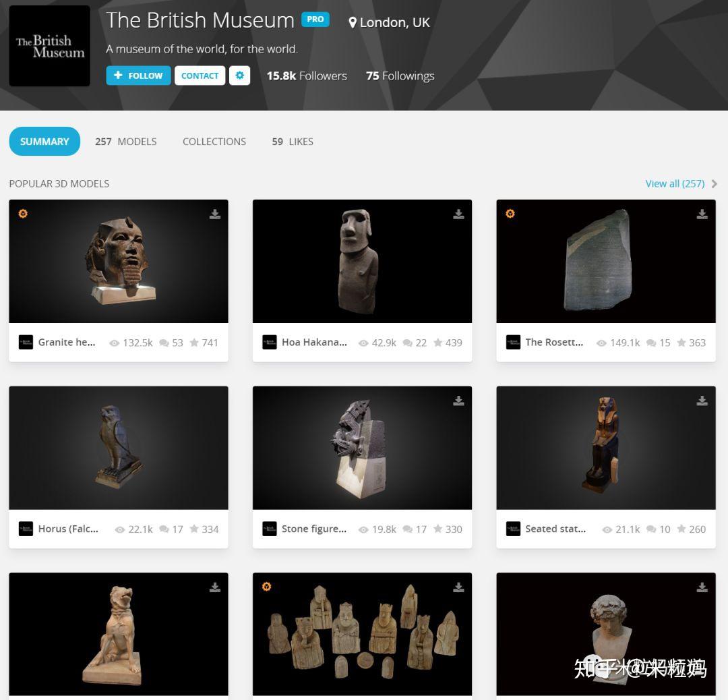Click the chevron next to View all
The height and width of the screenshot is (700, 728).
point(715,184)
